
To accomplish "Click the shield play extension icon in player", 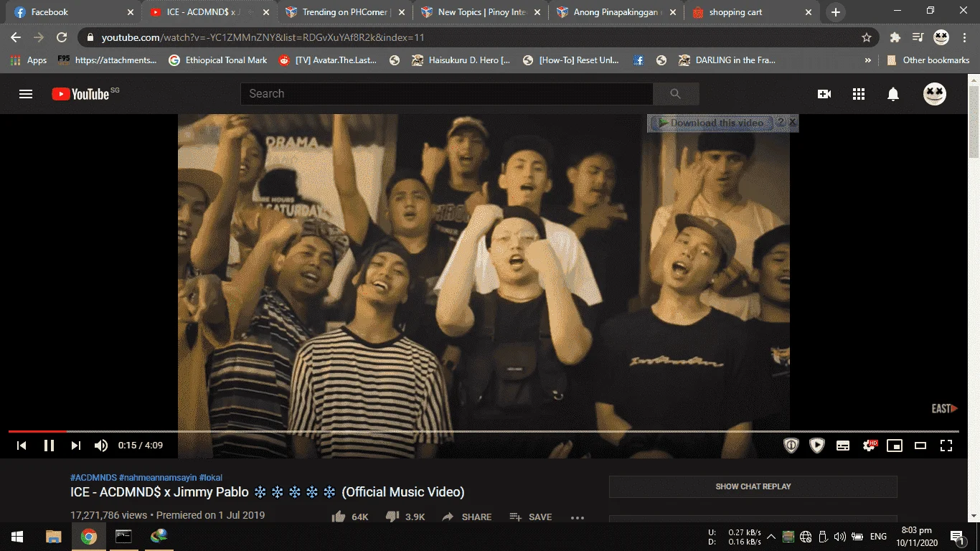I will click(x=817, y=446).
